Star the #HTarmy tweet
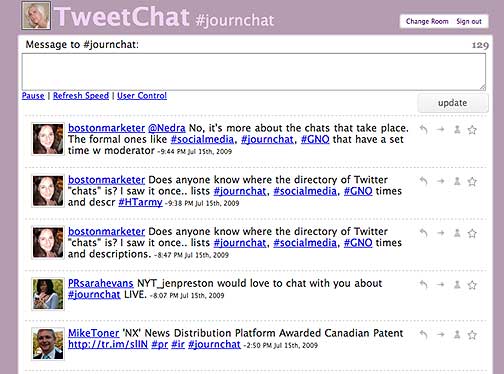The width and height of the screenshot is (504, 374). (472, 181)
